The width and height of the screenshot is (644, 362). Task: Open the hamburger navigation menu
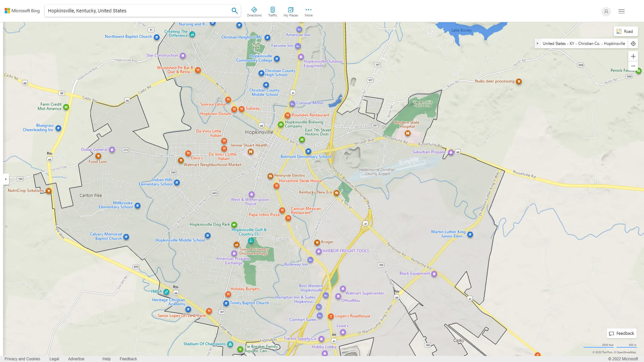click(x=621, y=11)
